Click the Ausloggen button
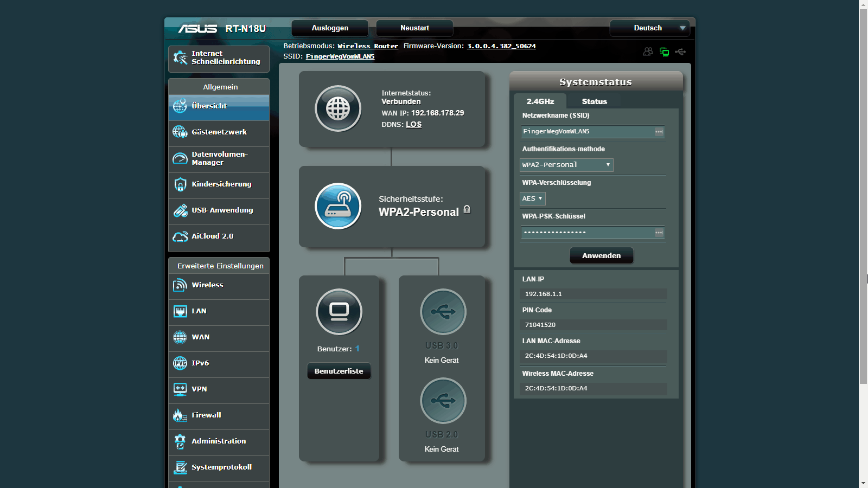This screenshot has width=868, height=488. tap(330, 28)
